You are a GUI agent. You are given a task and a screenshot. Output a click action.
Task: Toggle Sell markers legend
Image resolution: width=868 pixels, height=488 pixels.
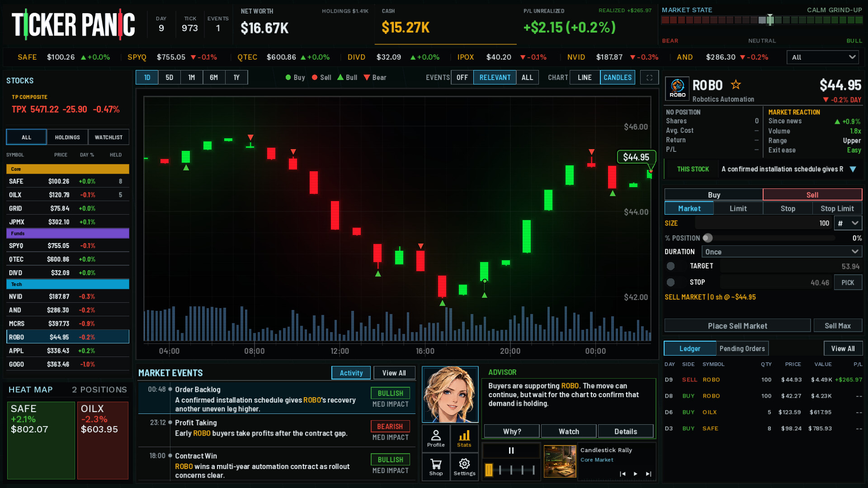[321, 77]
